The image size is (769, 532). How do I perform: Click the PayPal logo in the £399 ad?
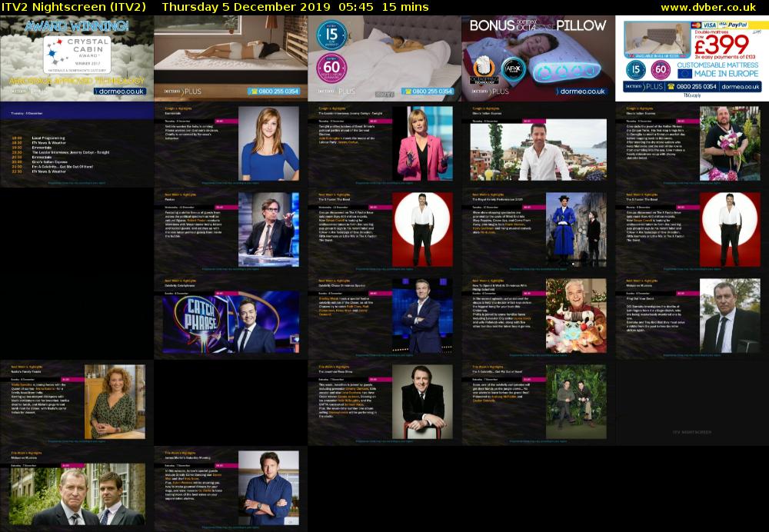(737, 25)
